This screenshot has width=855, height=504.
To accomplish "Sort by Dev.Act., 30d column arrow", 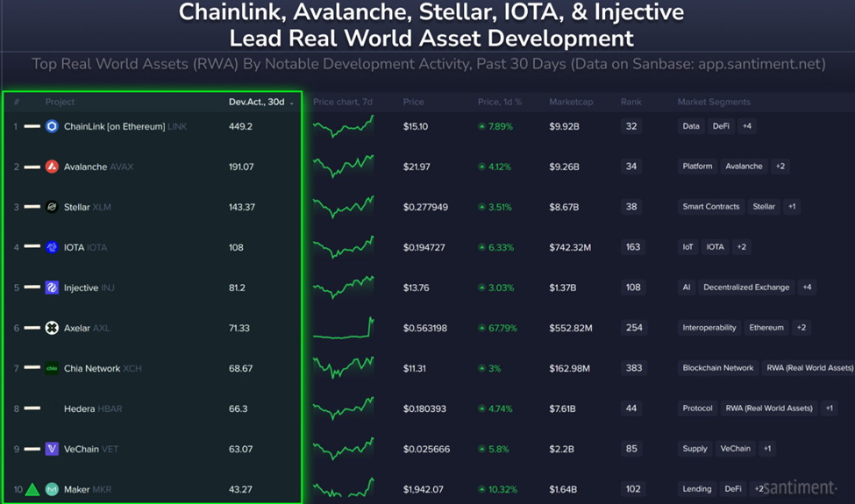I will point(292,103).
